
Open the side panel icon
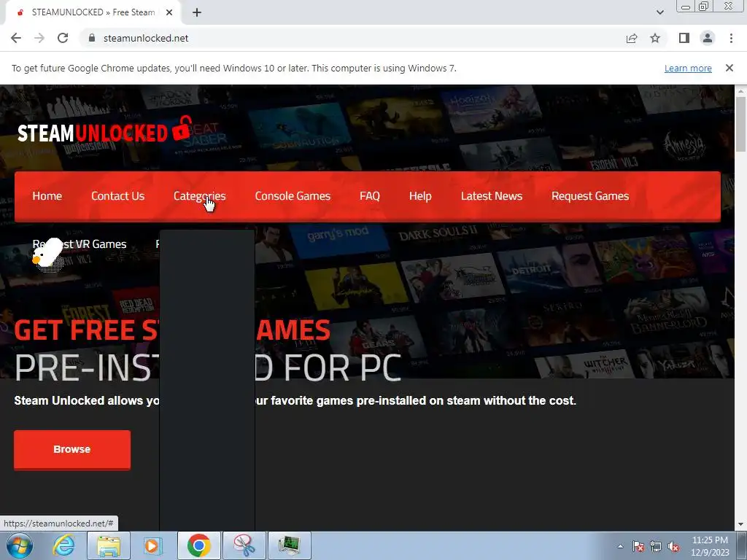click(x=684, y=38)
